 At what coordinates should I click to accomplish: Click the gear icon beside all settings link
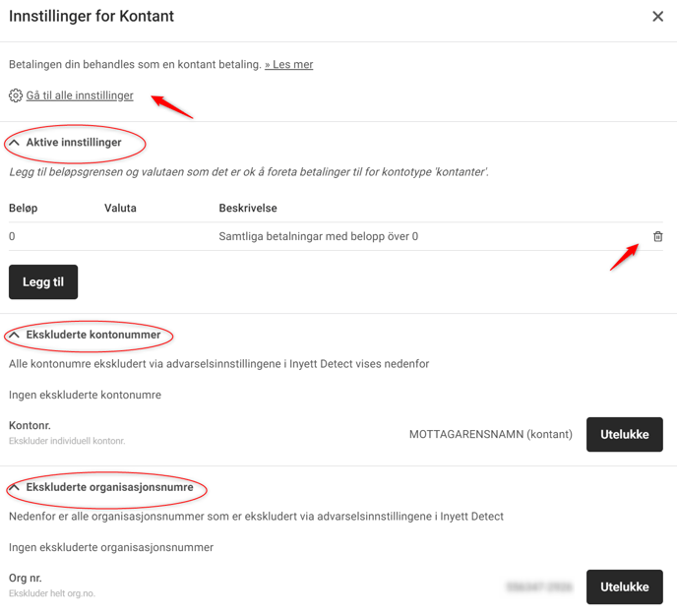click(16, 95)
